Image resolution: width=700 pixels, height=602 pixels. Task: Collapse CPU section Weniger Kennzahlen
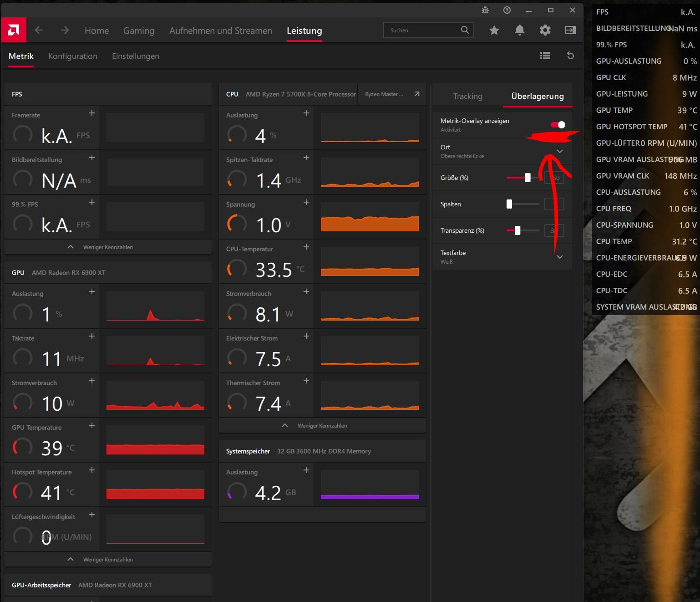[x=322, y=425]
